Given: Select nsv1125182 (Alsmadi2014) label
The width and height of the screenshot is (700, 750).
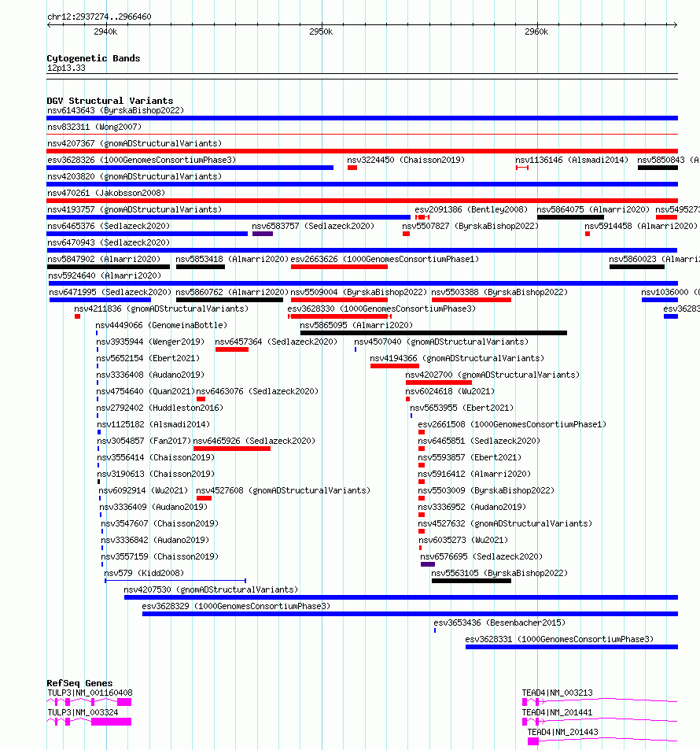Looking at the screenshot, I should click(153, 424).
